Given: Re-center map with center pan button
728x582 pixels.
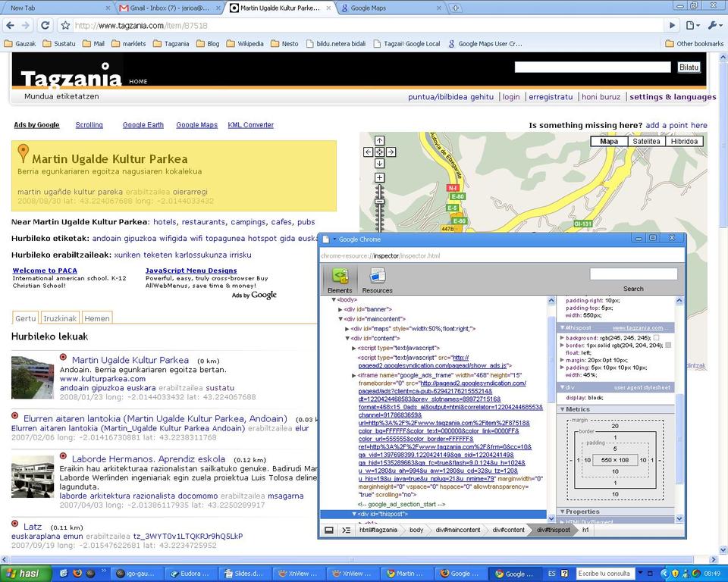Looking at the screenshot, I should [379, 152].
